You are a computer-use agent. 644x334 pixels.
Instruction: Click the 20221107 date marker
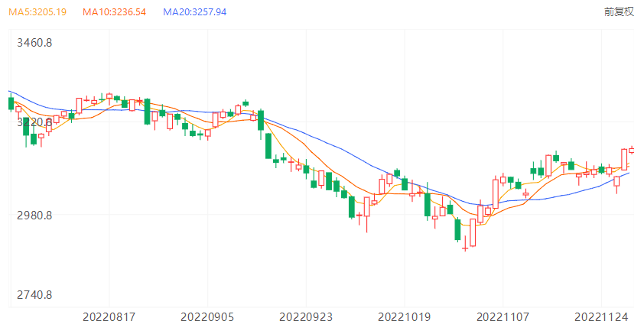pos(503,316)
